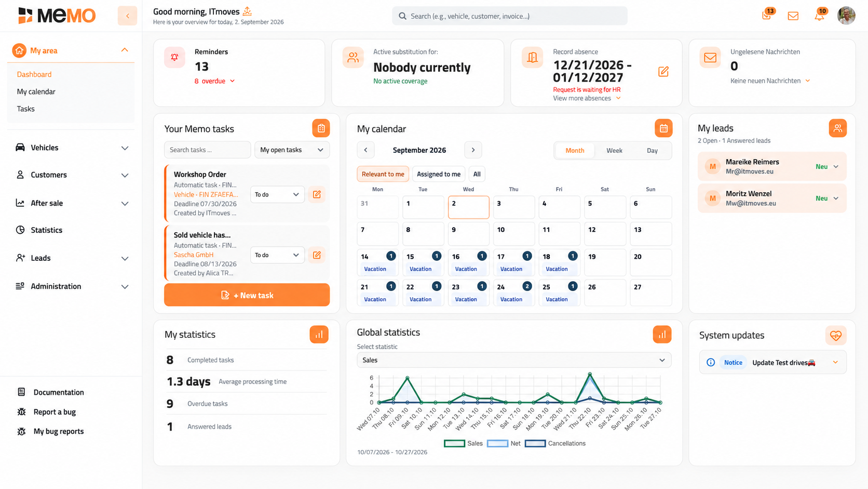Image resolution: width=868 pixels, height=489 pixels.
Task: Click the edit icon for Record absence
Action: 663,72
